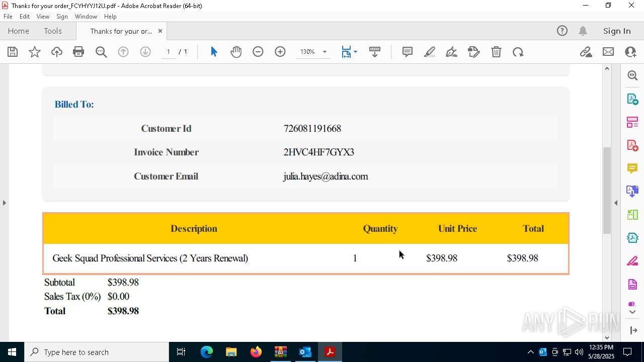Screen dimensions: 644x362
Task: Open the File menu
Action: click(x=8, y=16)
